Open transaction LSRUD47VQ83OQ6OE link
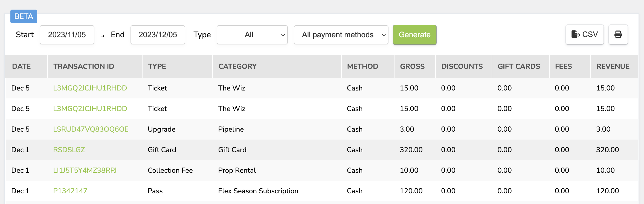Viewport: 644px width, 204px height. point(91,129)
